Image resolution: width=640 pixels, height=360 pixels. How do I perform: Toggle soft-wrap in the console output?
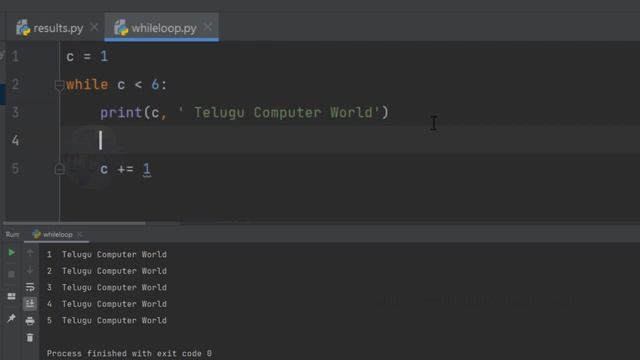(30, 287)
